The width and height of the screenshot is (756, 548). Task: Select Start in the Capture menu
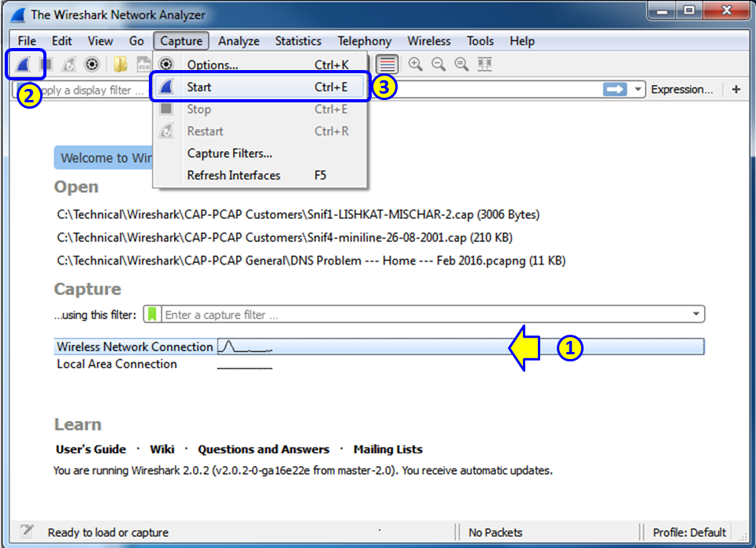point(260,87)
